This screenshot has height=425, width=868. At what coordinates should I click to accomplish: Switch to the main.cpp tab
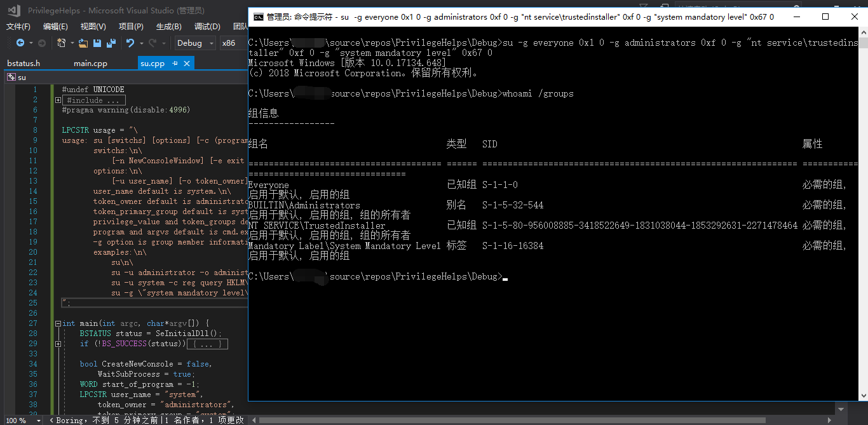90,64
